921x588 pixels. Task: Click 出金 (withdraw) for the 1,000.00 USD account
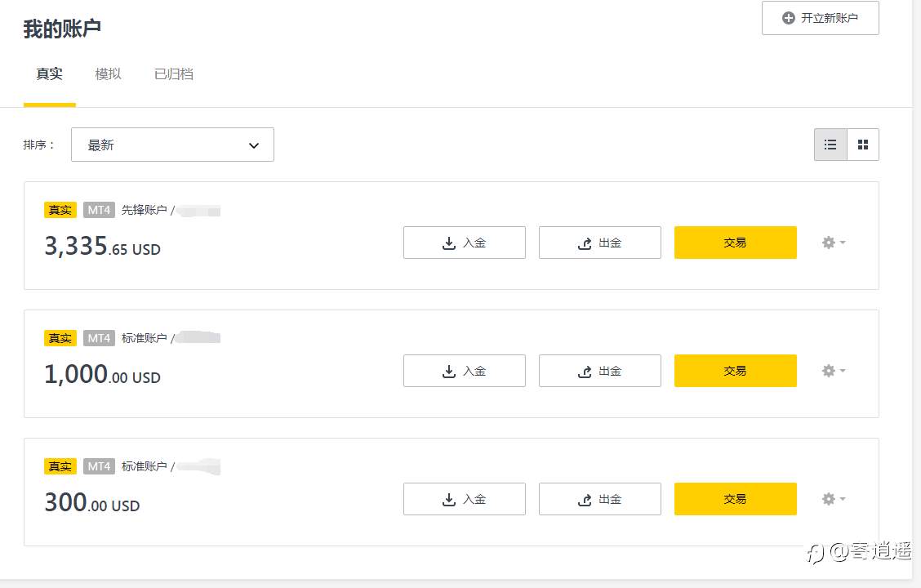pos(599,371)
